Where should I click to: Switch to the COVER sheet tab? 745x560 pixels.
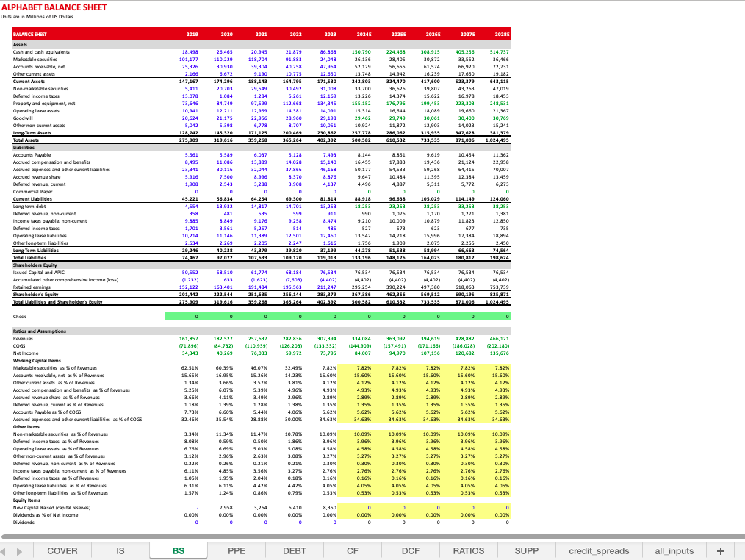[62, 550]
